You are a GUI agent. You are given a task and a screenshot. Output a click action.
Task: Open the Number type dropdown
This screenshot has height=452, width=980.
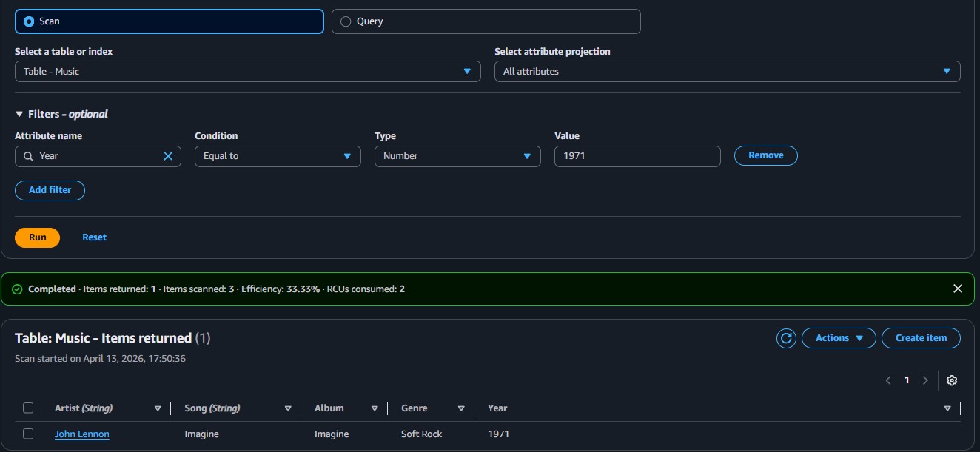pyautogui.click(x=457, y=156)
